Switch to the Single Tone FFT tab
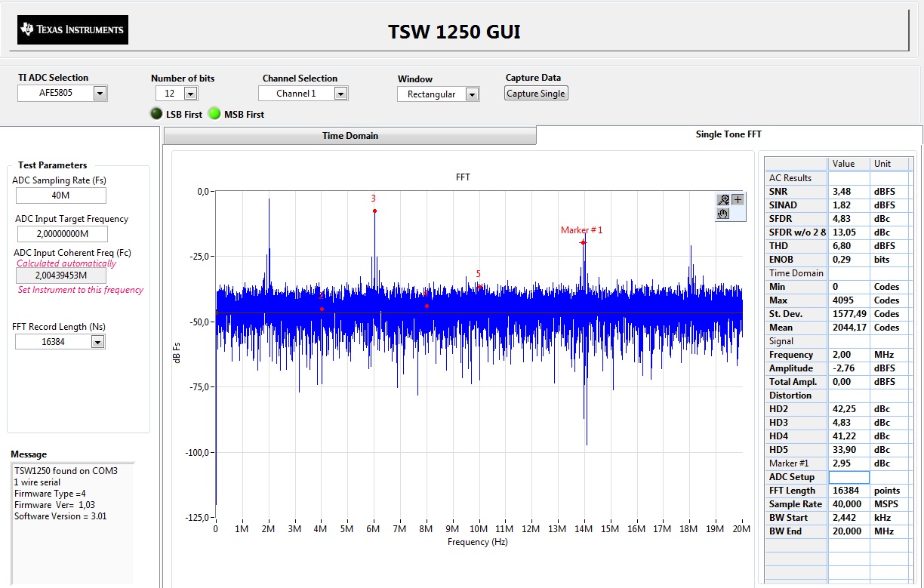 (728, 134)
